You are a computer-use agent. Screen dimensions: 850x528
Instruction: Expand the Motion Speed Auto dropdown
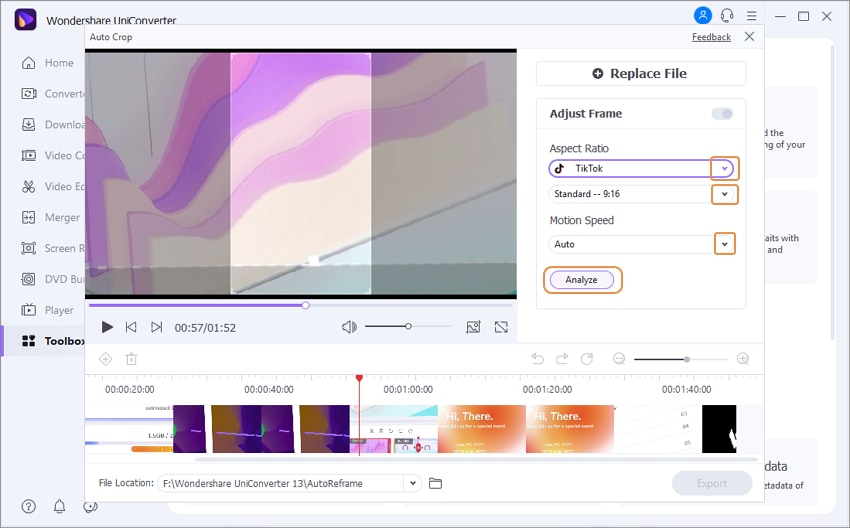[x=724, y=244]
